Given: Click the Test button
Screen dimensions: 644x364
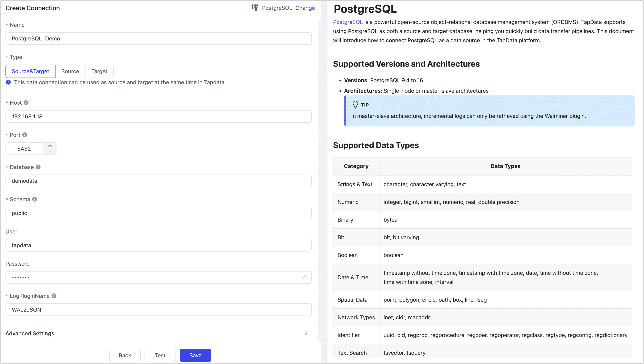Looking at the screenshot, I should [160, 355].
